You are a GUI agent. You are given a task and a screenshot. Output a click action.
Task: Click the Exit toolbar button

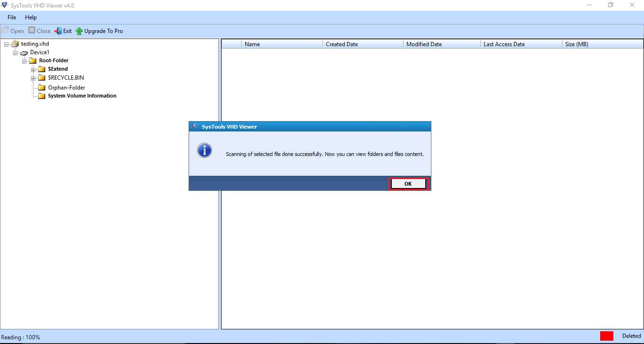(x=63, y=31)
